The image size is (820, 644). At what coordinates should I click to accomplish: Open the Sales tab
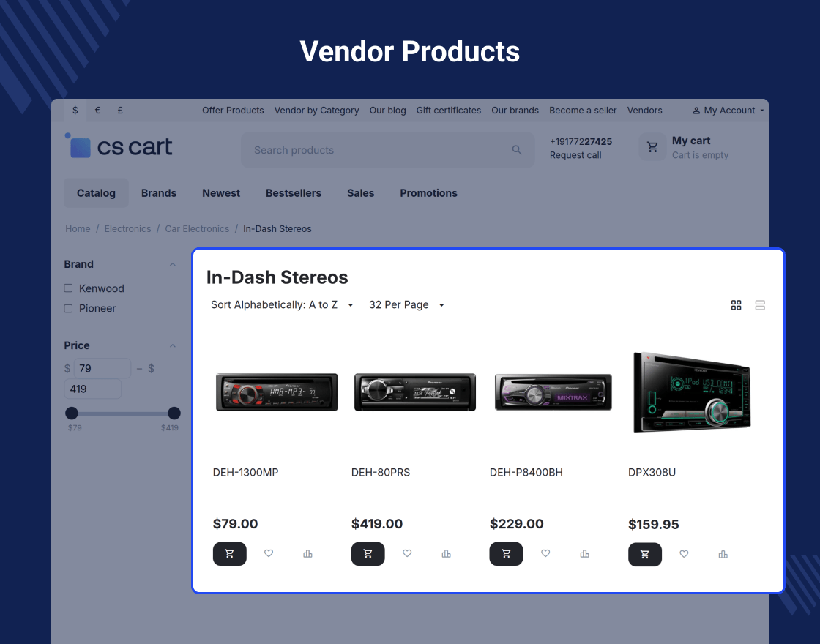[x=361, y=193]
